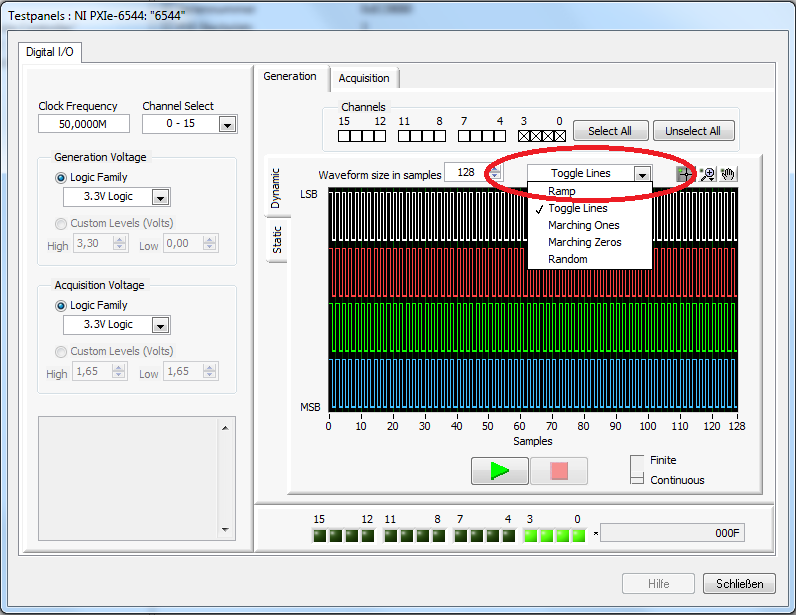Screen dimensions: 796x615
Task: Click the channel 0 bright green LED
Action: pos(578,536)
